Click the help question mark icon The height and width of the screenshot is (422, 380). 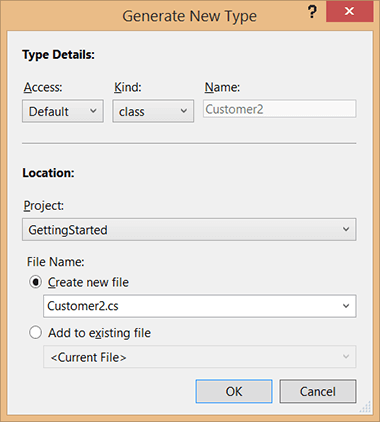312,12
